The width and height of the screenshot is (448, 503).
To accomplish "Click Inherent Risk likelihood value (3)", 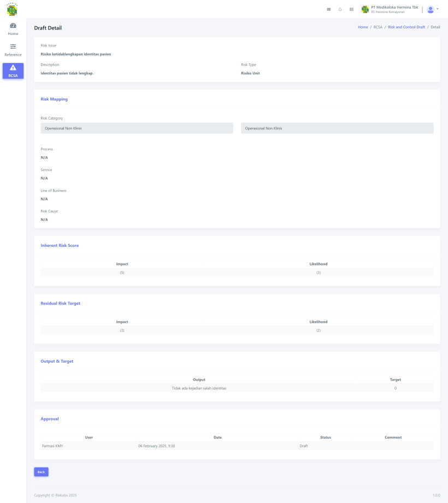I will click(319, 273).
